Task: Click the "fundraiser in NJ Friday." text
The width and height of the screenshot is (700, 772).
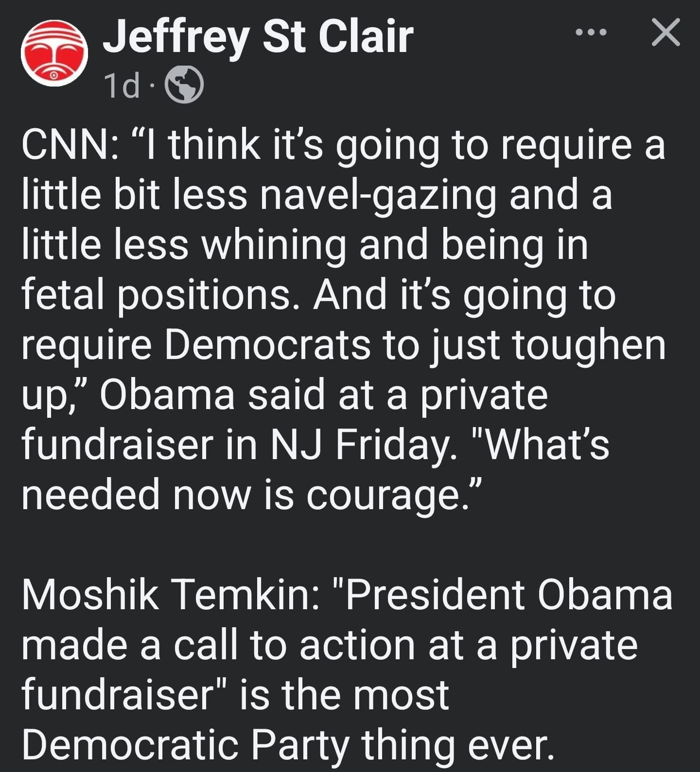Action: (239, 446)
